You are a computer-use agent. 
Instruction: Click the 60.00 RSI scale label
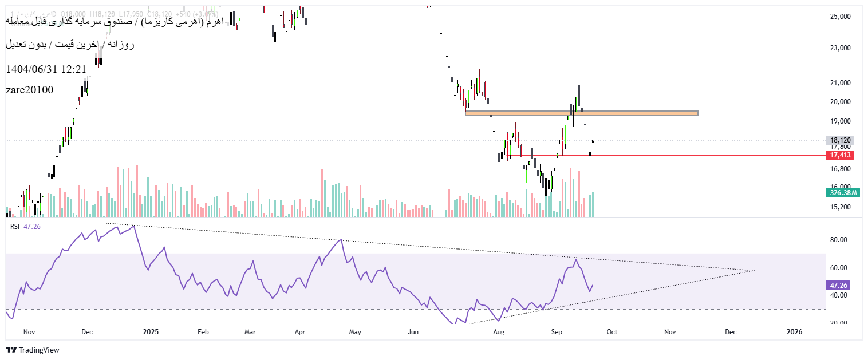pyautogui.click(x=839, y=268)
